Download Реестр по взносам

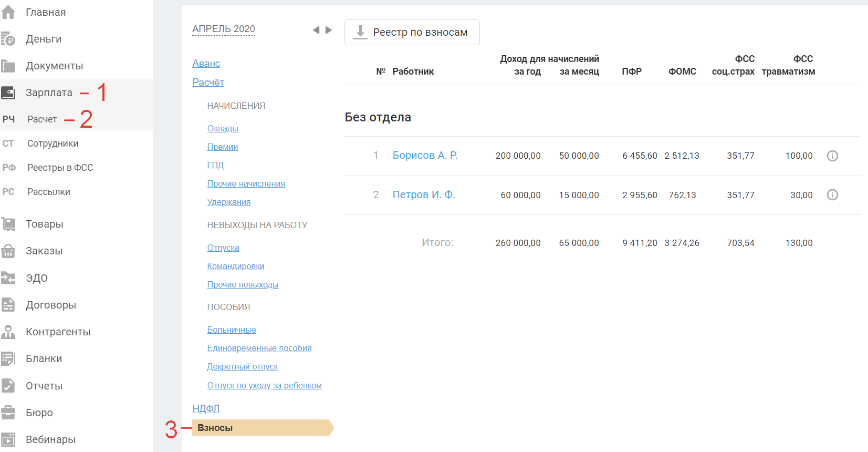point(412,32)
